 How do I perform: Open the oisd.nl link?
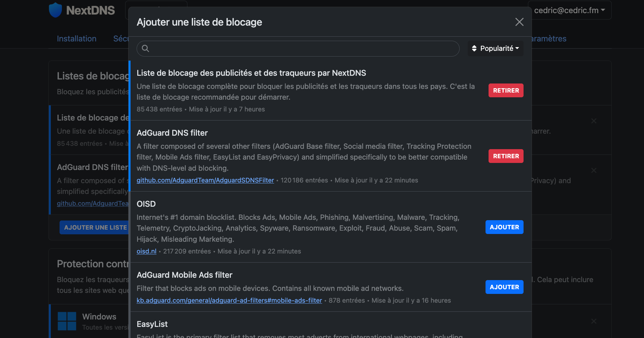click(x=146, y=251)
